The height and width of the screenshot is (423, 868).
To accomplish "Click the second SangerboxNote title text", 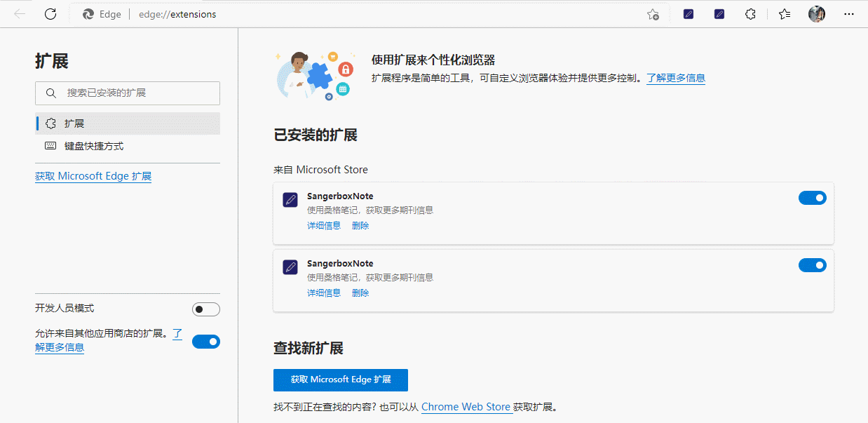I will coord(340,264).
